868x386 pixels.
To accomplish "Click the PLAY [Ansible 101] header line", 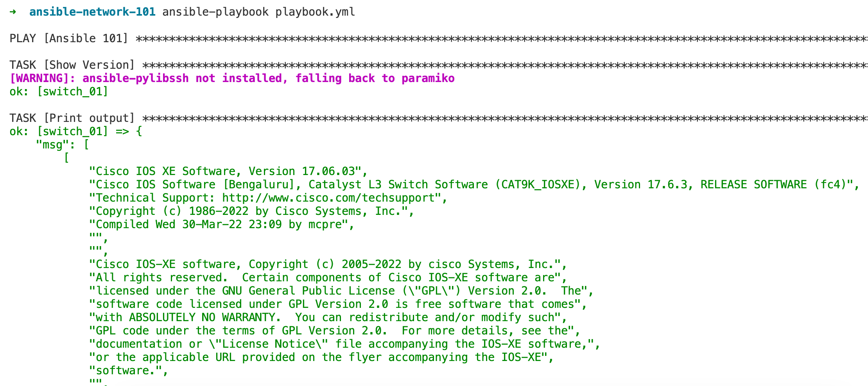I will tap(438, 39).
